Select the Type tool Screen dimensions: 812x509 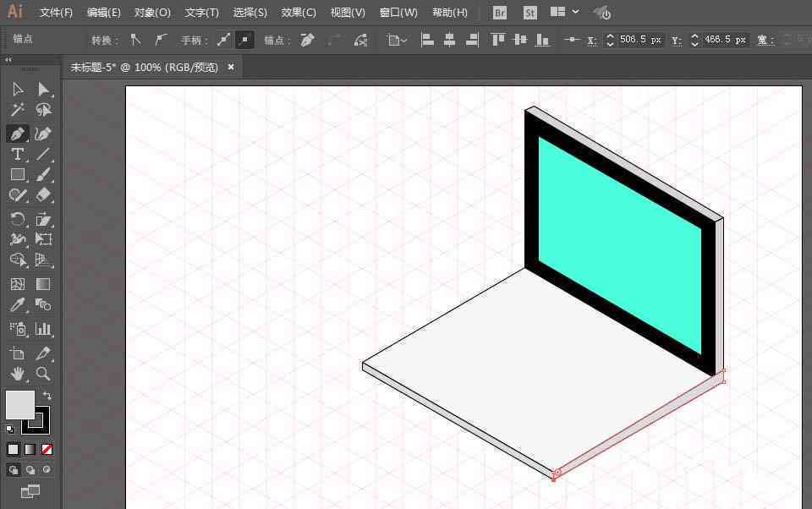(18, 154)
